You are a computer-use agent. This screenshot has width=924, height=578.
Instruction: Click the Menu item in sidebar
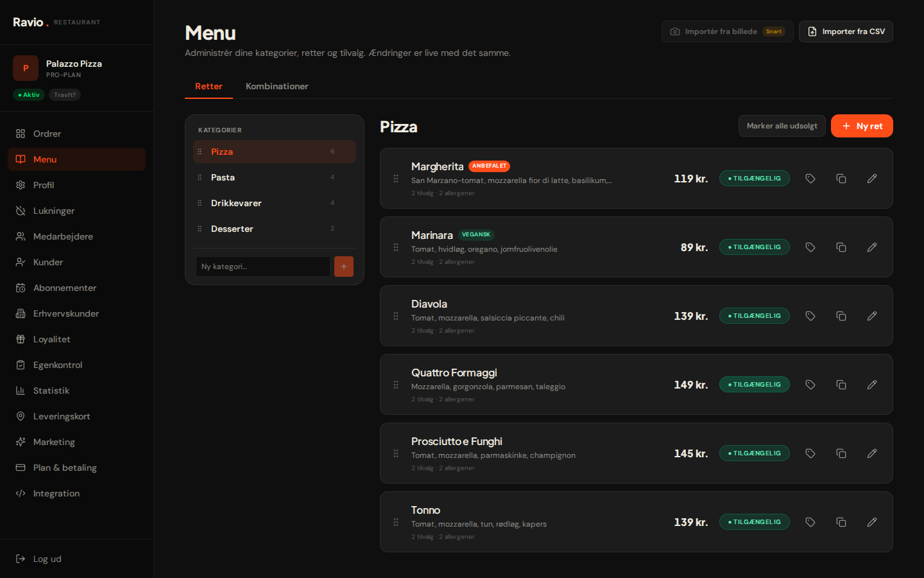click(x=76, y=159)
